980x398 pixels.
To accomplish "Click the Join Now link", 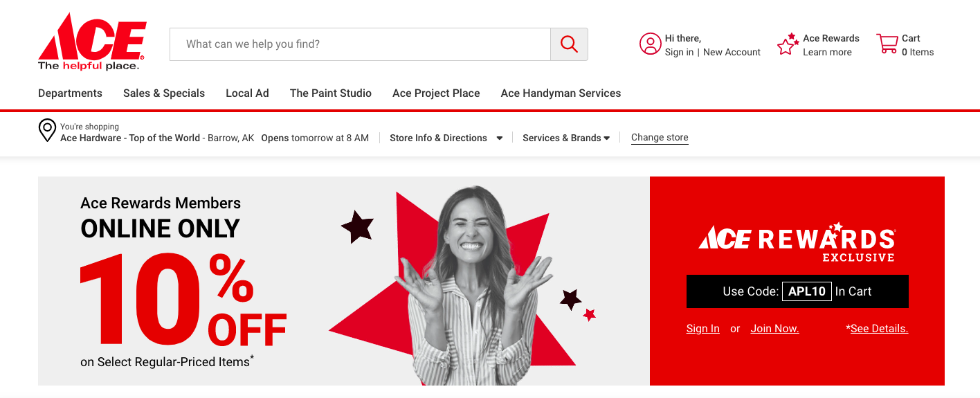I will coord(774,329).
